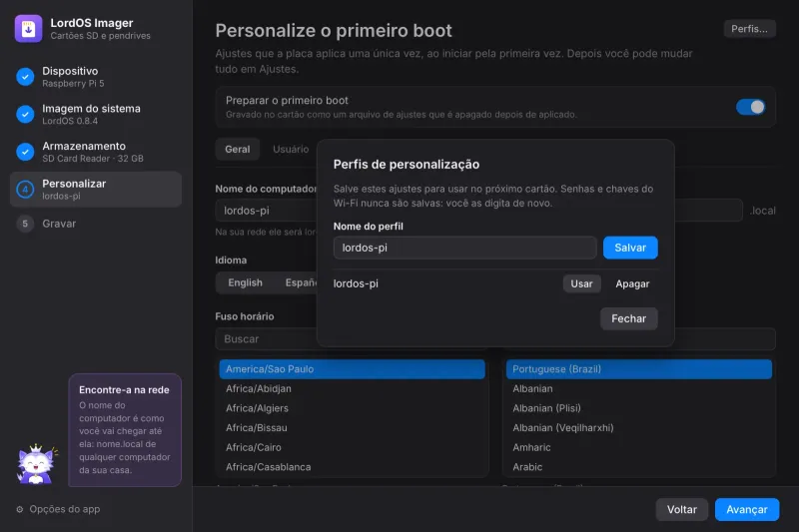This screenshot has height=532, width=799.
Task: Select Africa/Algiers time zone
Action: click(353, 408)
